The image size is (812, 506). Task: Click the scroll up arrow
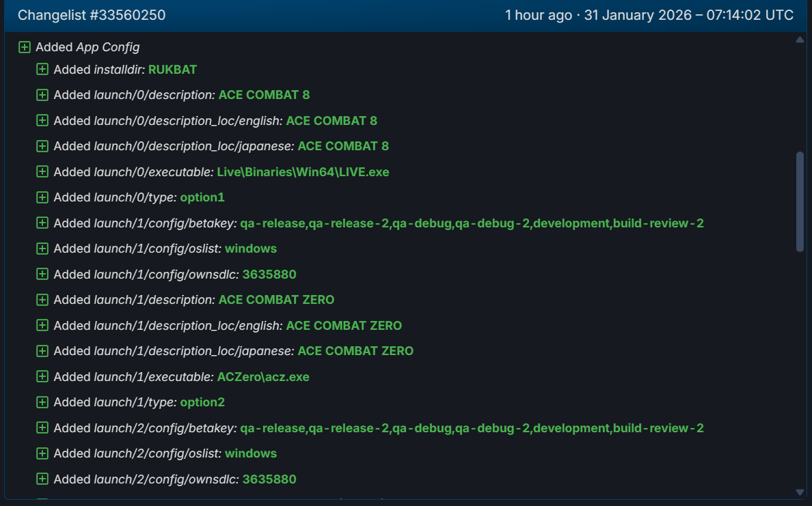800,40
